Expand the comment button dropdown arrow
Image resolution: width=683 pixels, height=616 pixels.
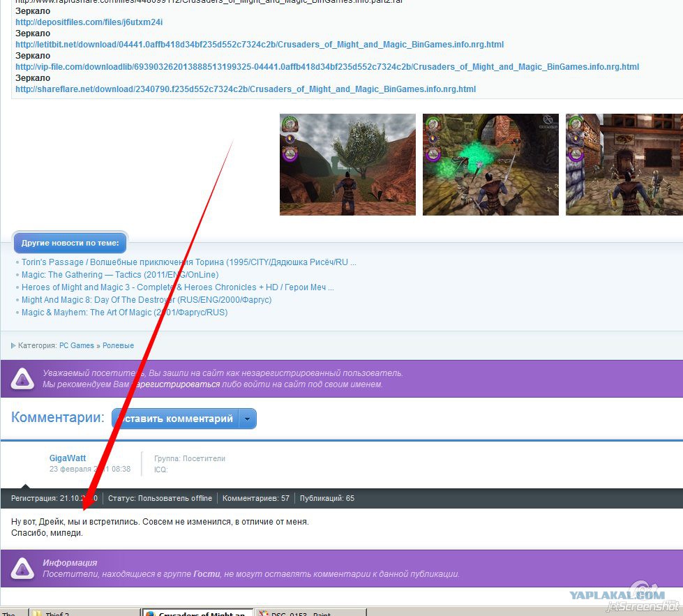pyautogui.click(x=248, y=419)
